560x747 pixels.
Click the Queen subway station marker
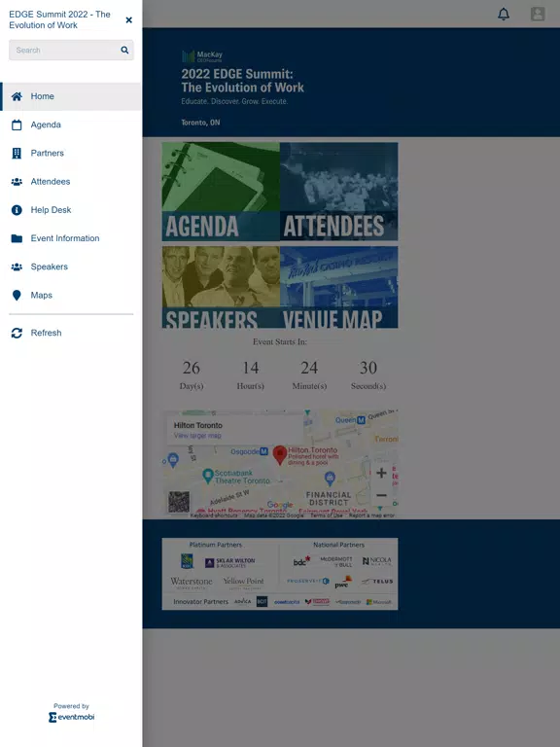click(361, 420)
